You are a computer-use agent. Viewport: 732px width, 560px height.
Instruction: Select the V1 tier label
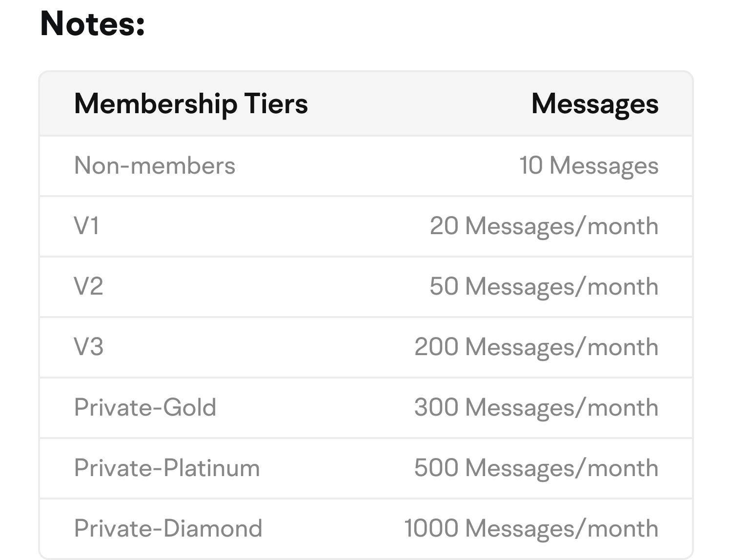pos(87,226)
